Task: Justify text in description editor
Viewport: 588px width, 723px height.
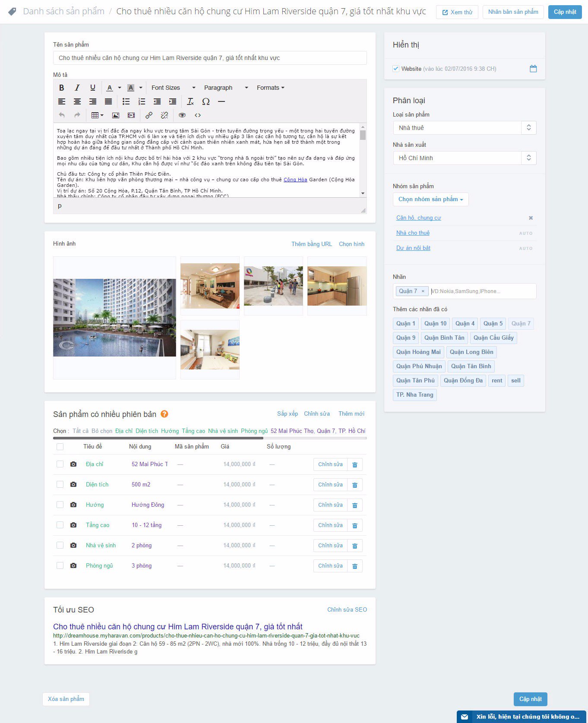Action: (108, 101)
